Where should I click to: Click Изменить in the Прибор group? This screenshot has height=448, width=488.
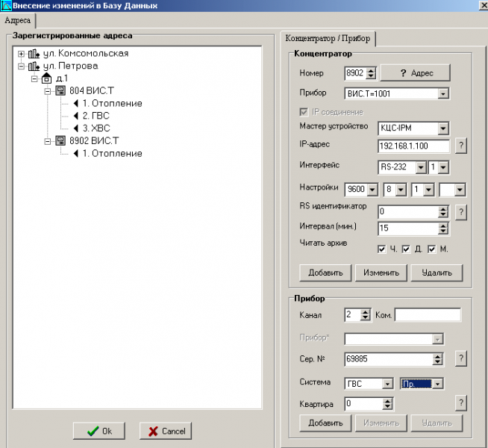(x=381, y=423)
